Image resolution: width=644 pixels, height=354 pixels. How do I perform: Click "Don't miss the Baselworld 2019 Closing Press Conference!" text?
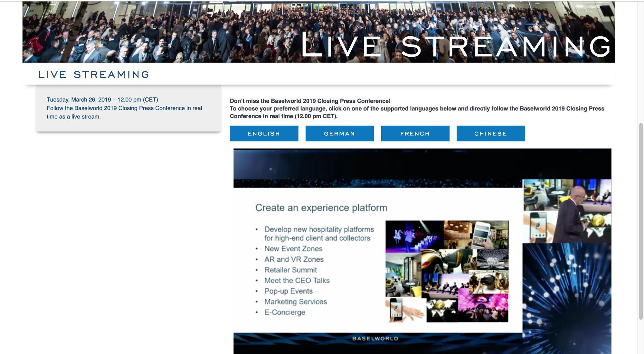pyautogui.click(x=310, y=101)
